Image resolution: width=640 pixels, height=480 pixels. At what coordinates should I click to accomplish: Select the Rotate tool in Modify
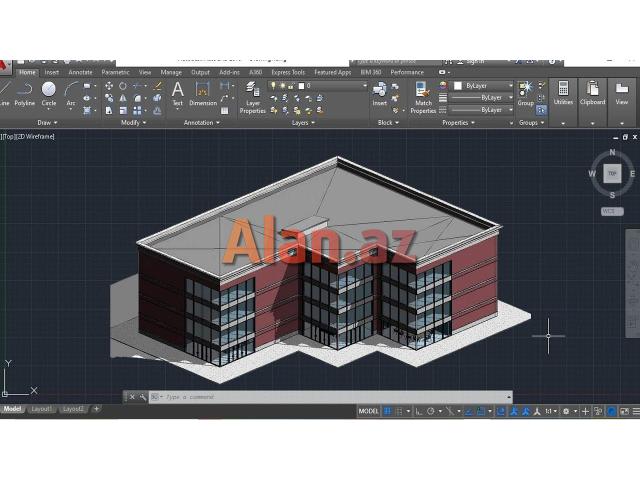tap(123, 86)
